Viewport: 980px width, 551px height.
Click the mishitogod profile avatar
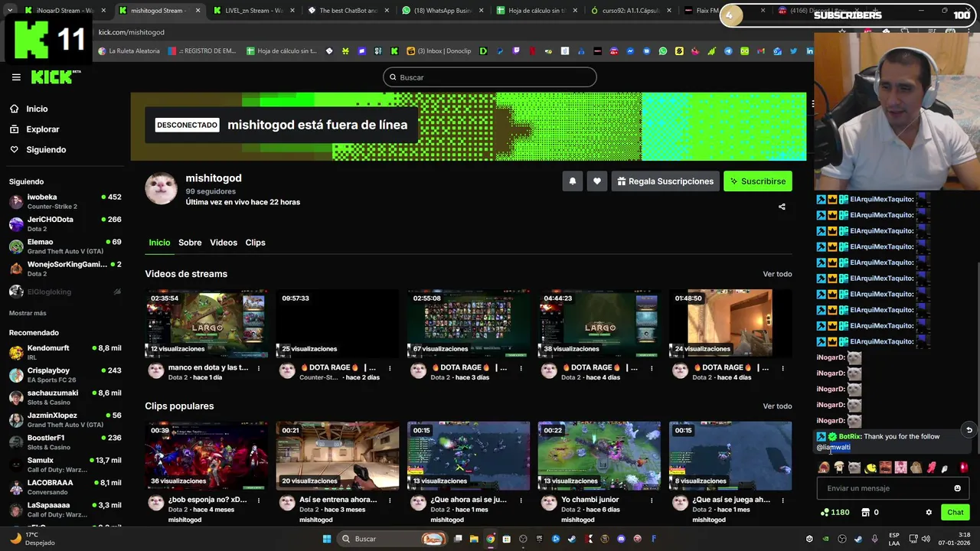[x=161, y=189]
